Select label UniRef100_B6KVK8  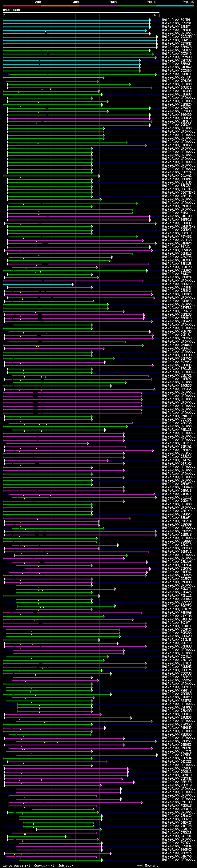tap(177, 358)
